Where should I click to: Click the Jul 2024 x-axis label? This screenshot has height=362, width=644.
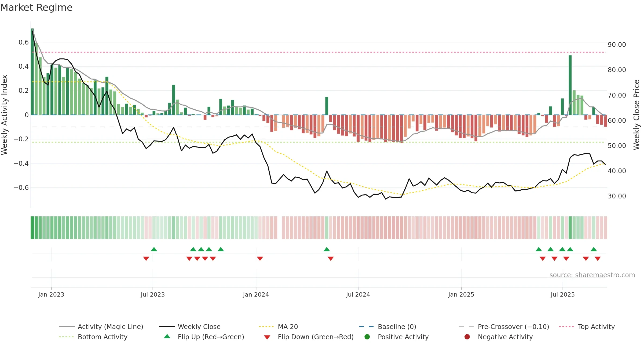click(358, 294)
